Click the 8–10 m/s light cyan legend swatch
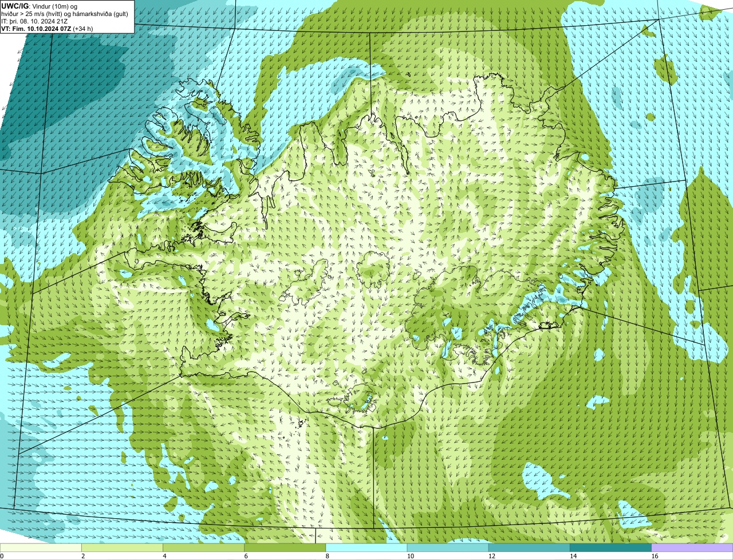 point(366,547)
